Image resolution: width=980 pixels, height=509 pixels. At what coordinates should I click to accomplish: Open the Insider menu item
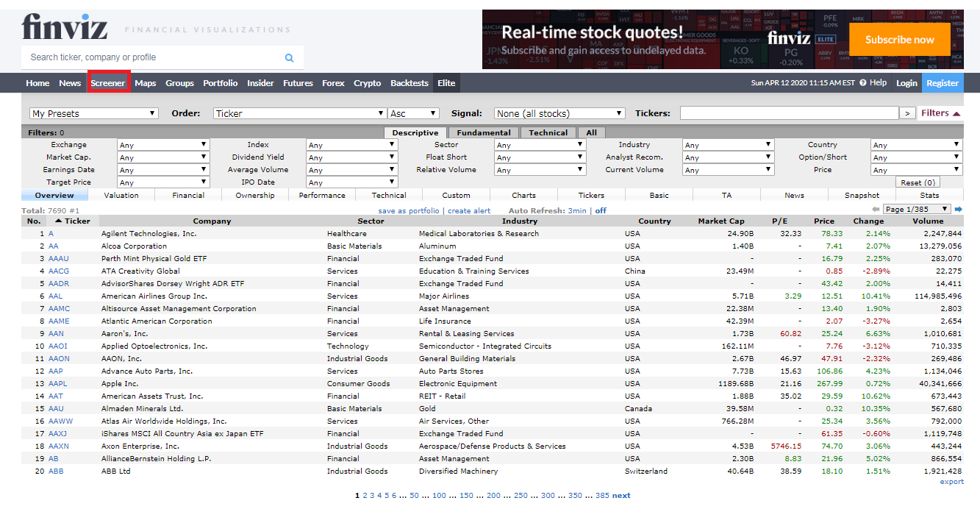point(260,83)
